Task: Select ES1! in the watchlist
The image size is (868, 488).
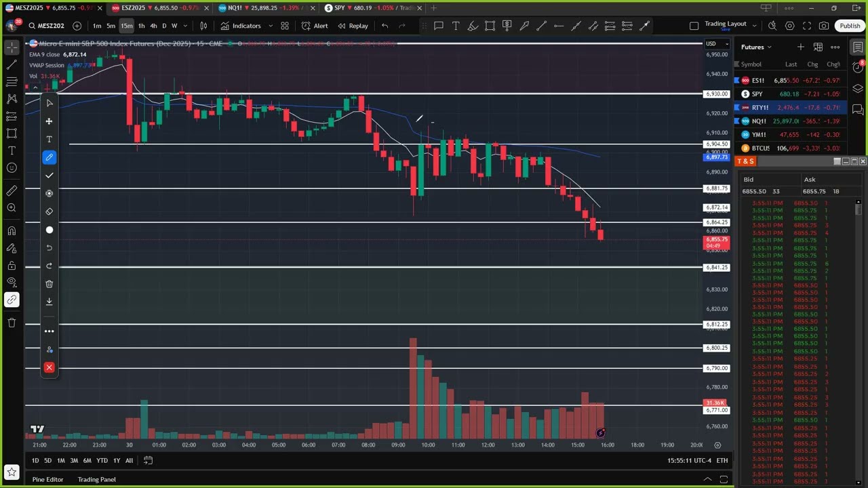Action: pyautogui.click(x=791, y=80)
